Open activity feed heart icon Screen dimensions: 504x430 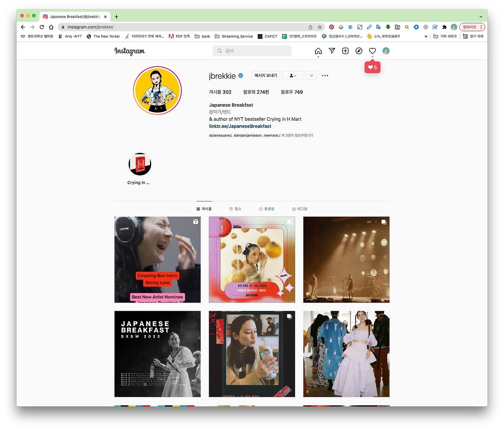372,51
